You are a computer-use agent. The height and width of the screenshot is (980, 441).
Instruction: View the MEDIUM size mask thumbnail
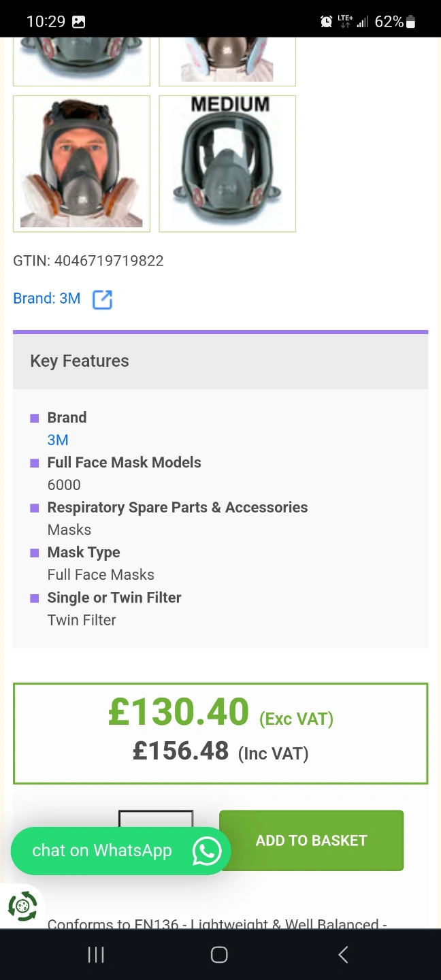(x=227, y=164)
